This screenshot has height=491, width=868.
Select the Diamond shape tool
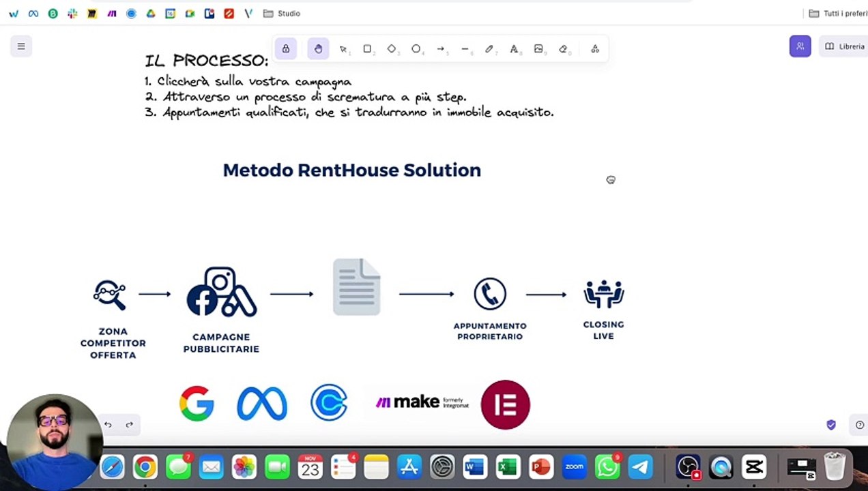point(392,49)
